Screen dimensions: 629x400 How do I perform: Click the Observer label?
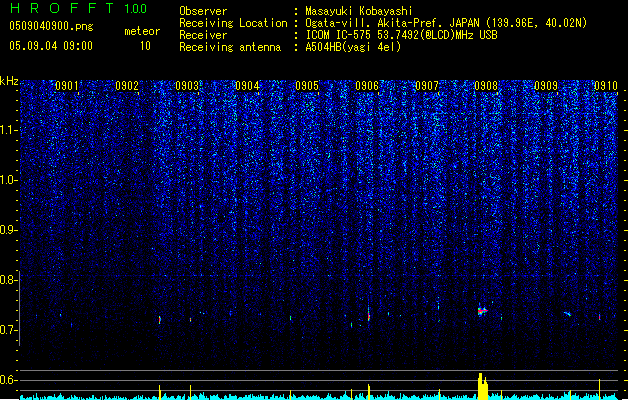pos(203,11)
